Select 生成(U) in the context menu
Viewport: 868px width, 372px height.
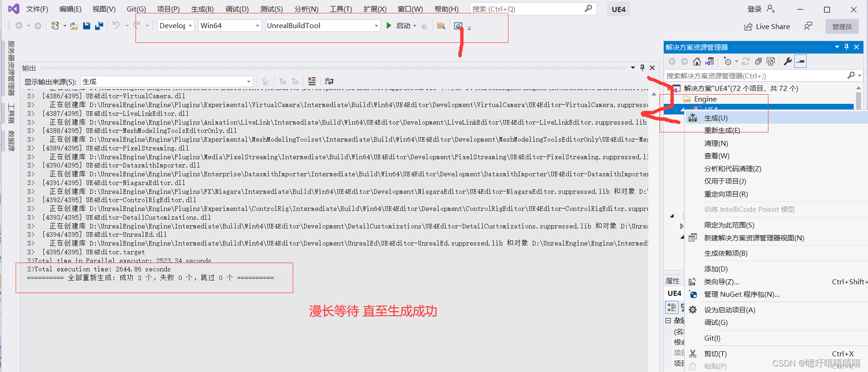776,118
